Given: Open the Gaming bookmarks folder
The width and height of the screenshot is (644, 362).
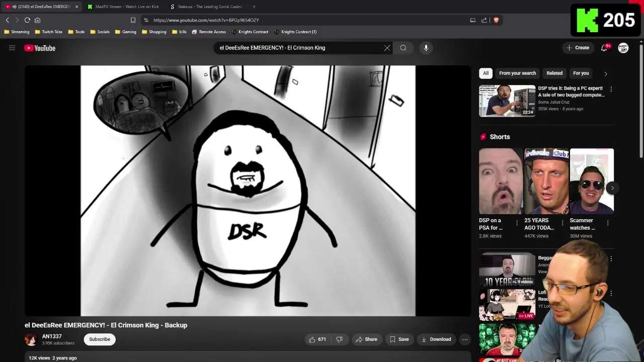Looking at the screenshot, I should click(126, 32).
